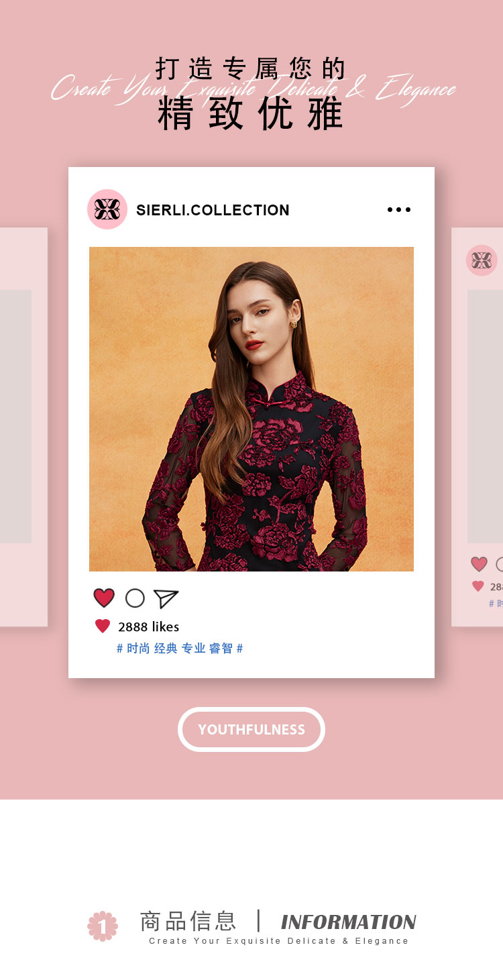The height and width of the screenshot is (980, 503).
Task: Select the left partially hidden post card
Action: (23, 427)
